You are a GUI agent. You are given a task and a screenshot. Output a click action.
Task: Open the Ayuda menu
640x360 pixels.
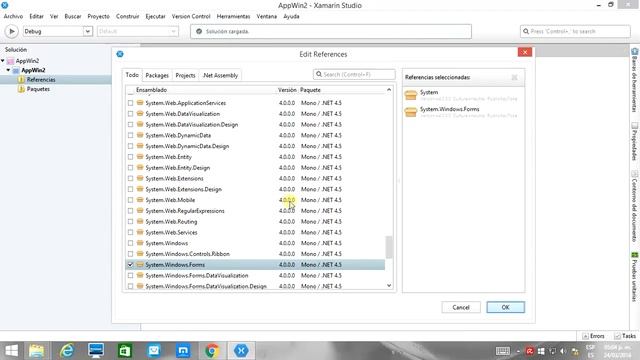[291, 16]
